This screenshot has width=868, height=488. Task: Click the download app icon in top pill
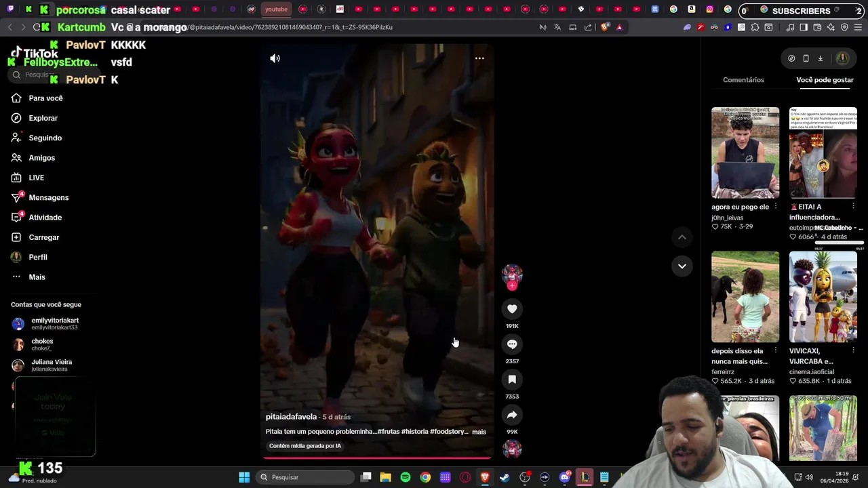[x=820, y=59]
